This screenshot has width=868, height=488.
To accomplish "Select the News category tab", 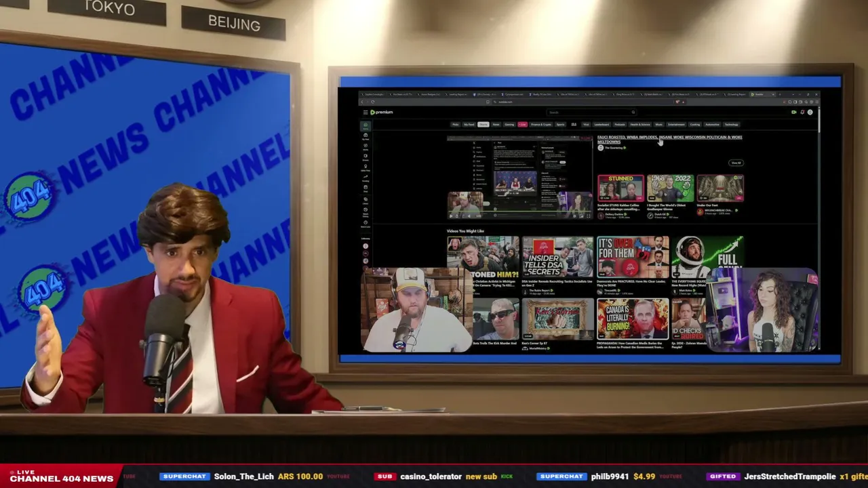I will point(496,125).
